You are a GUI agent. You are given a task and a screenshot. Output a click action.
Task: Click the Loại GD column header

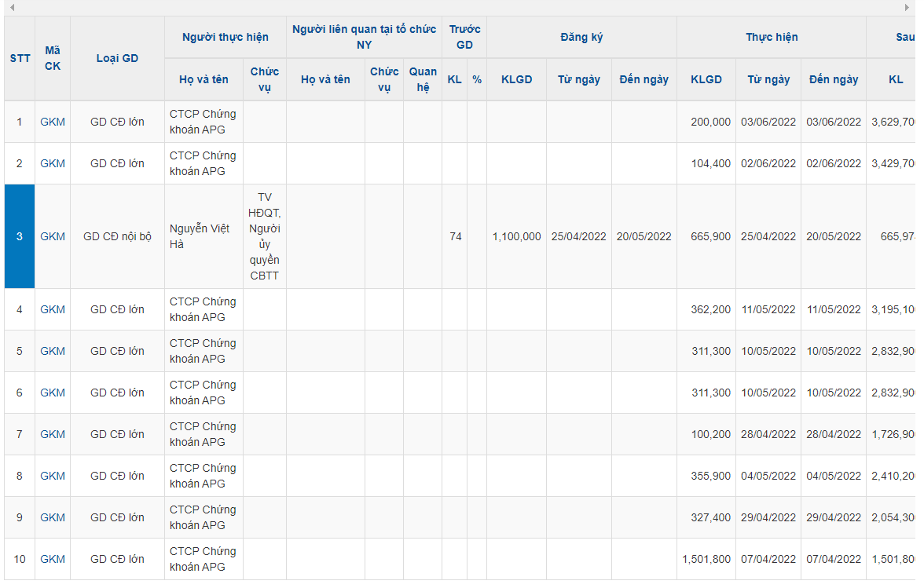pyautogui.click(x=117, y=58)
